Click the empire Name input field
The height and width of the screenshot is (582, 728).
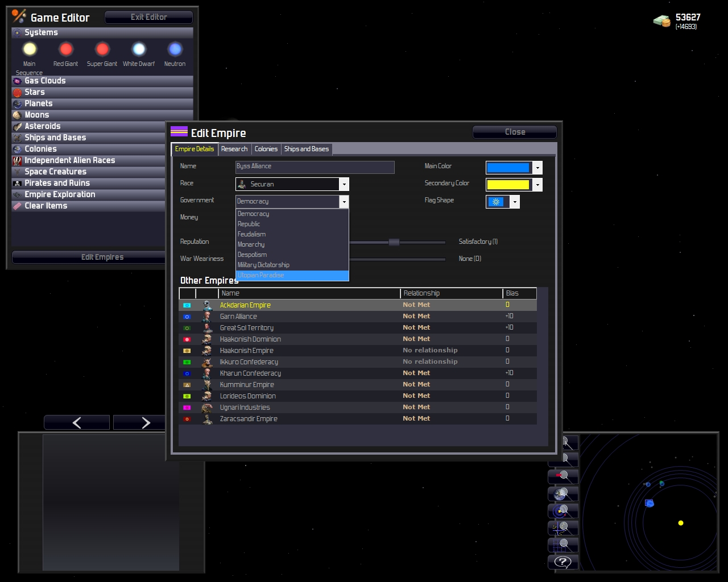tap(315, 167)
